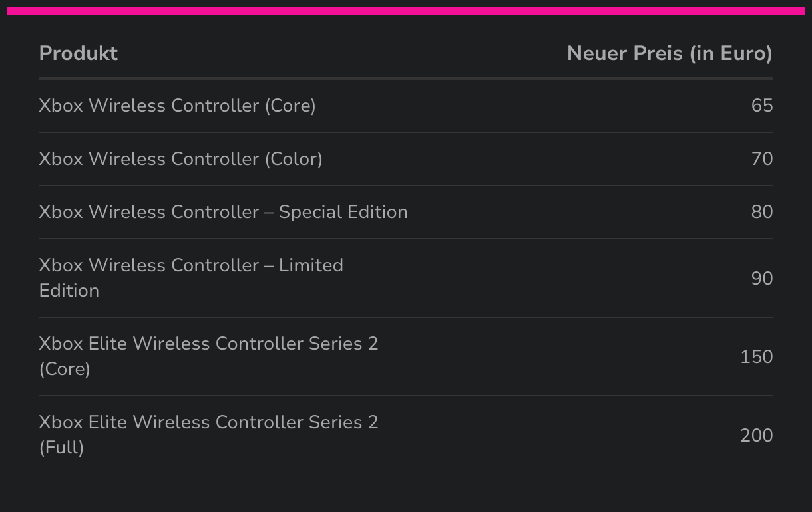812x512 pixels.
Task: Click the price 65 cell
Action: tap(762, 106)
